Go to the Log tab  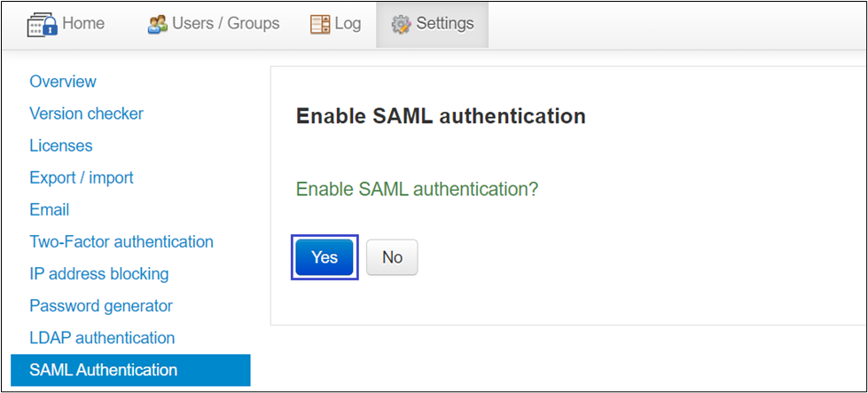[348, 24]
